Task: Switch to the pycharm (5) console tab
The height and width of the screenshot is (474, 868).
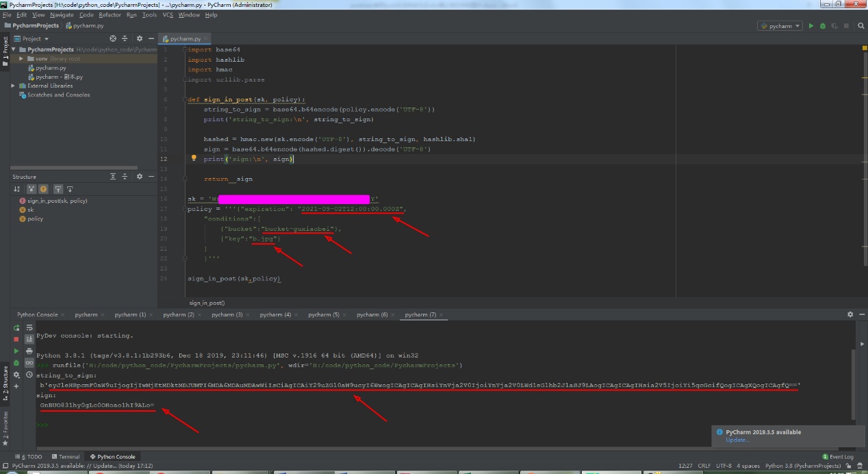Action: pos(324,314)
